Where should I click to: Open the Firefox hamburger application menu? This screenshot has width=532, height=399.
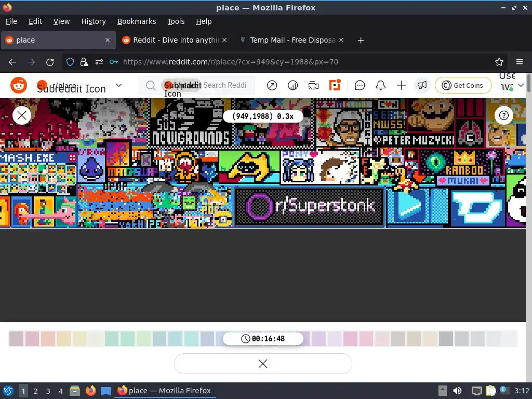click(x=519, y=62)
